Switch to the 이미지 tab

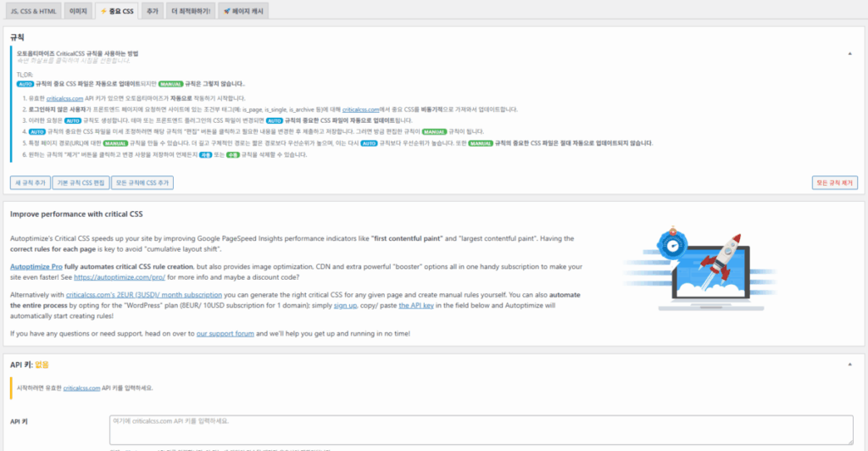pos(77,11)
